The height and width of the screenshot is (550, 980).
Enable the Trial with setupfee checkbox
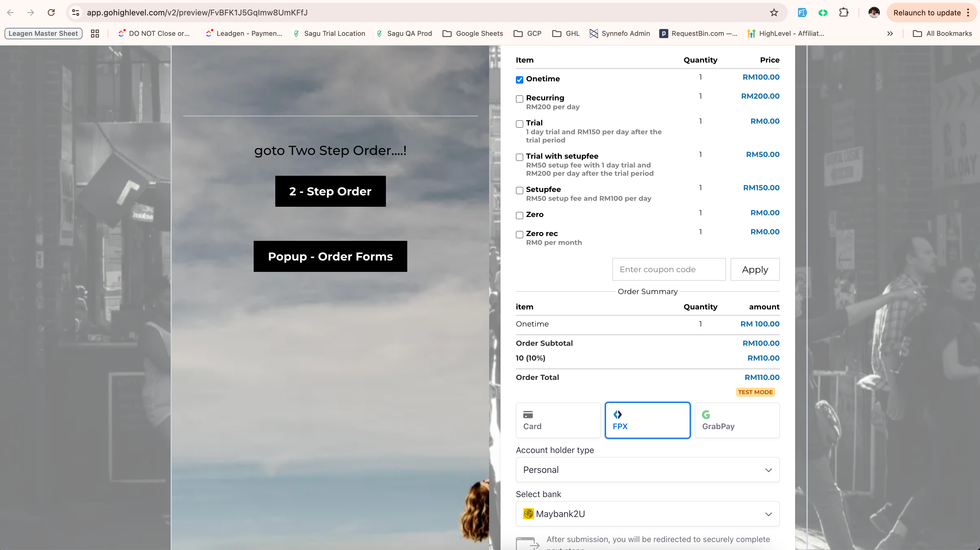tap(519, 157)
